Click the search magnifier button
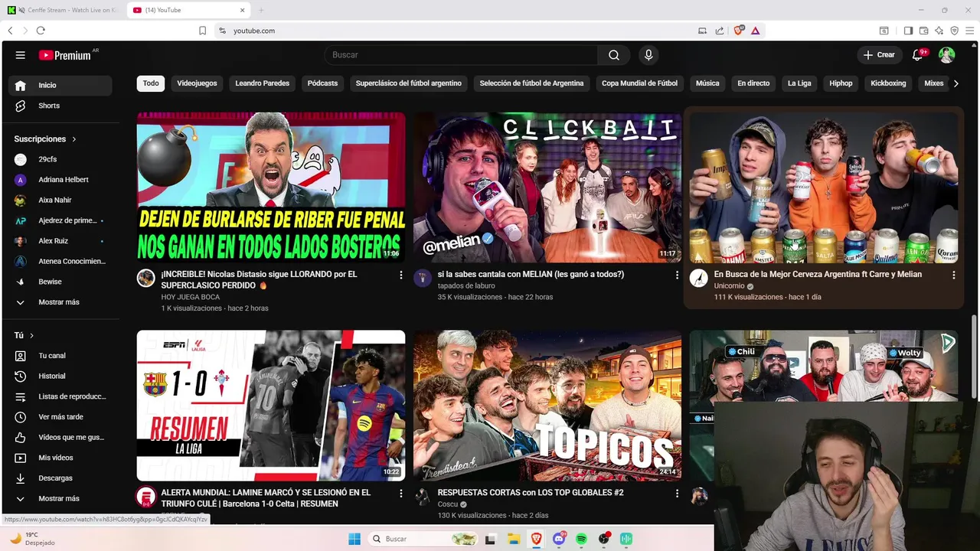 click(x=614, y=55)
